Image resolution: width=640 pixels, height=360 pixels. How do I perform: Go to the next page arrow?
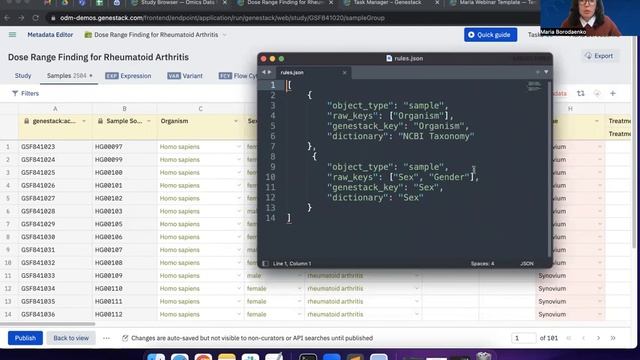(598, 338)
